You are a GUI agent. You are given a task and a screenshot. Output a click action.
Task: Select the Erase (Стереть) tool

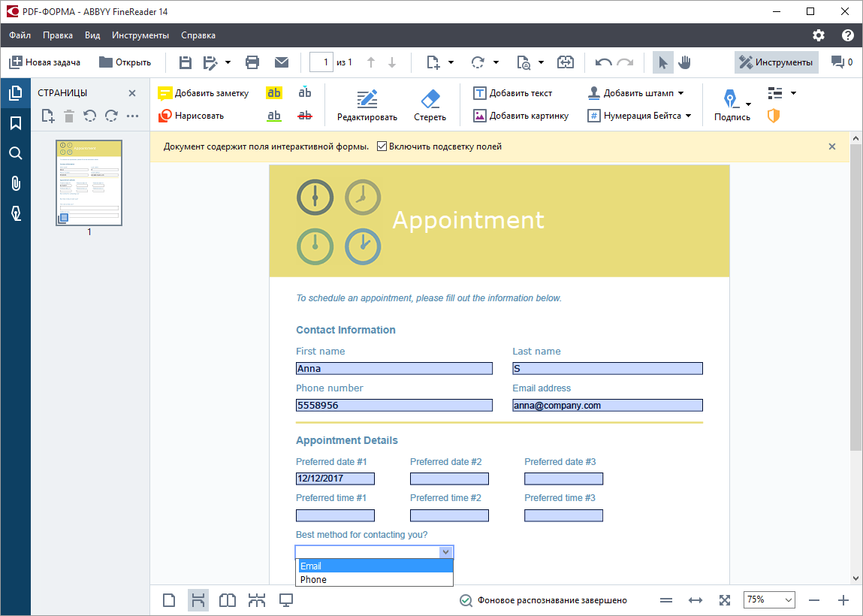430,105
